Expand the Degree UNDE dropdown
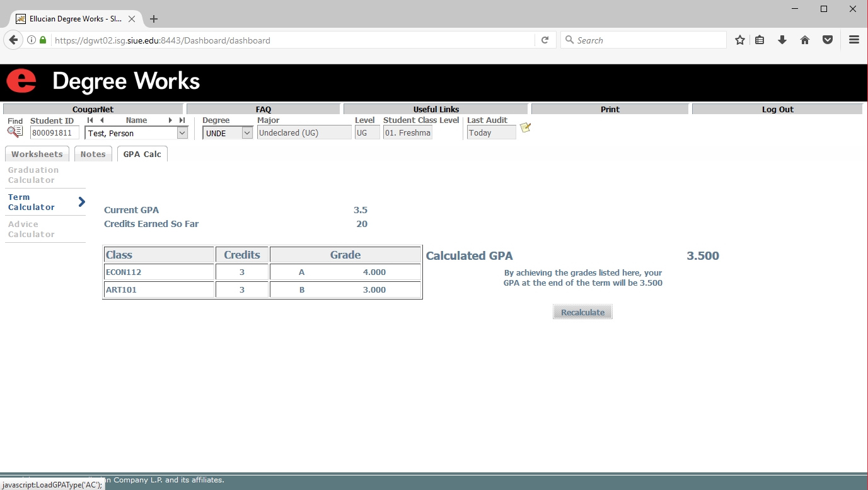The image size is (868, 490). pos(247,133)
